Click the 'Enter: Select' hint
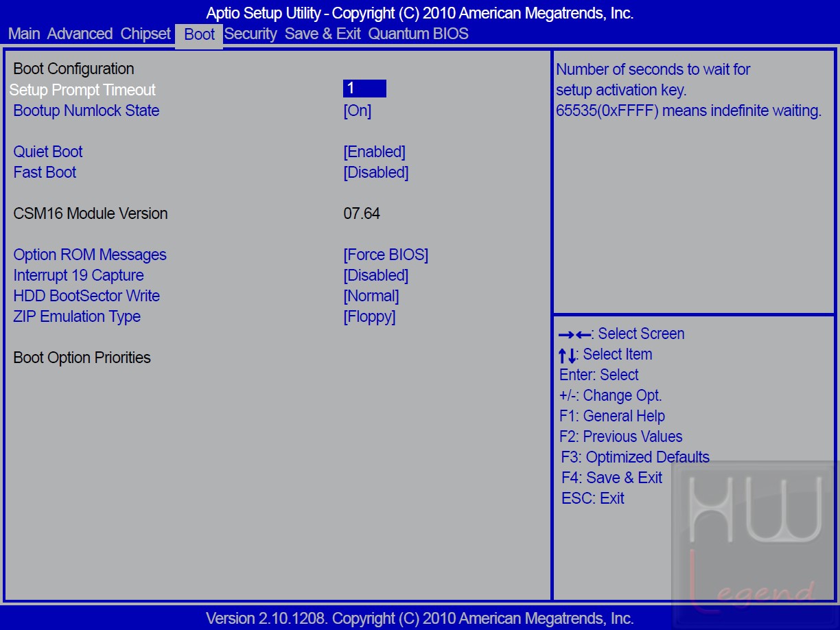Viewport: 840px width, 630px height. (599, 375)
